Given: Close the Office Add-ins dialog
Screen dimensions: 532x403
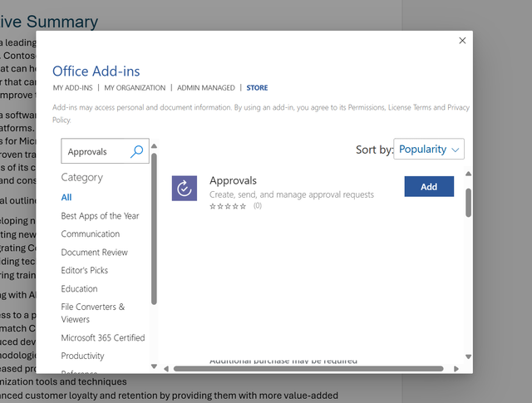Looking at the screenshot, I should [462, 41].
